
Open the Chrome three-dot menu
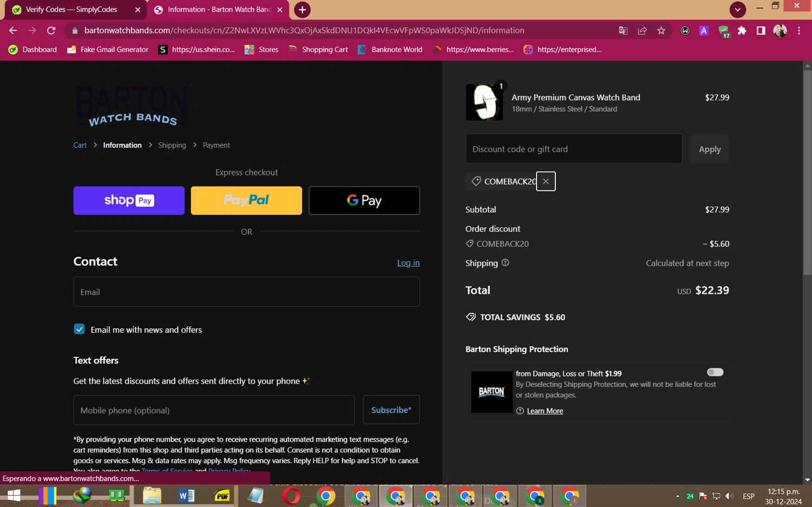[x=799, y=31]
